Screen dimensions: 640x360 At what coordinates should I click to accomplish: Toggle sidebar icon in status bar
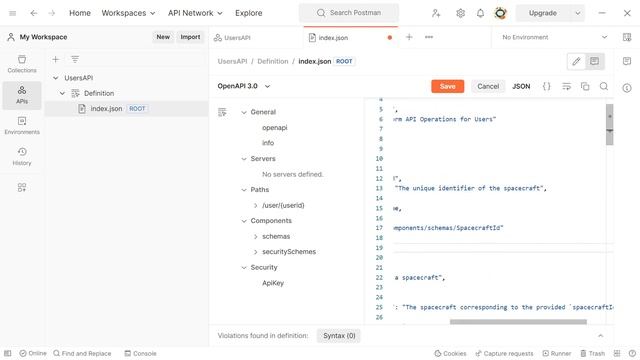click(x=8, y=353)
